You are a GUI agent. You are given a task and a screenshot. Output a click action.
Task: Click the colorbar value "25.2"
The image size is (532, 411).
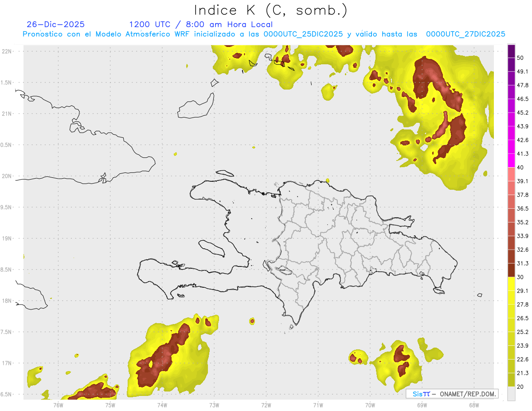click(523, 332)
